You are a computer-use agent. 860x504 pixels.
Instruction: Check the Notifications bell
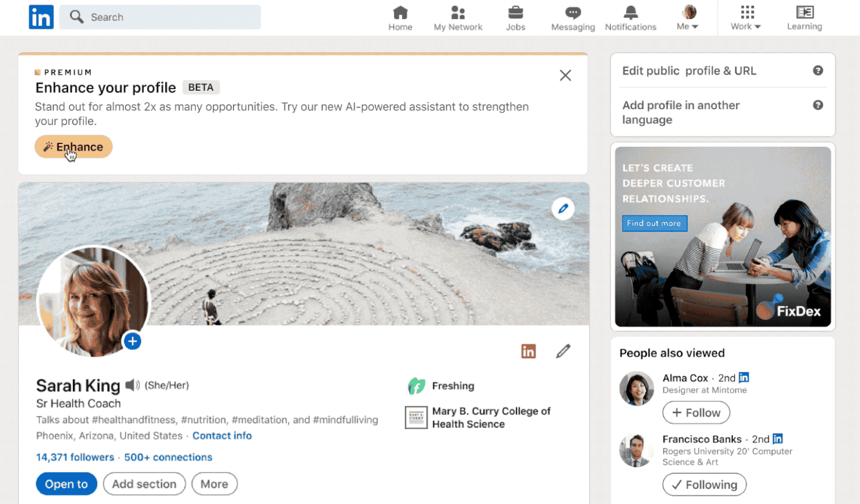(x=630, y=17)
